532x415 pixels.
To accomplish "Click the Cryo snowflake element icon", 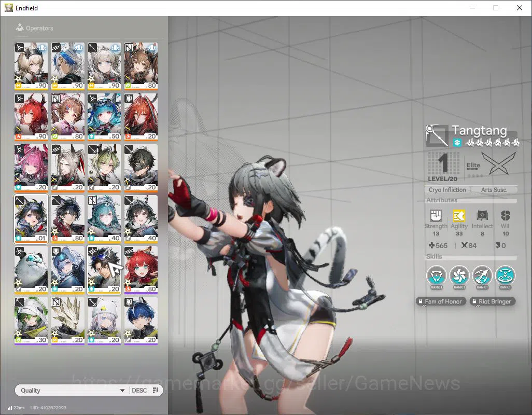I will [457, 143].
